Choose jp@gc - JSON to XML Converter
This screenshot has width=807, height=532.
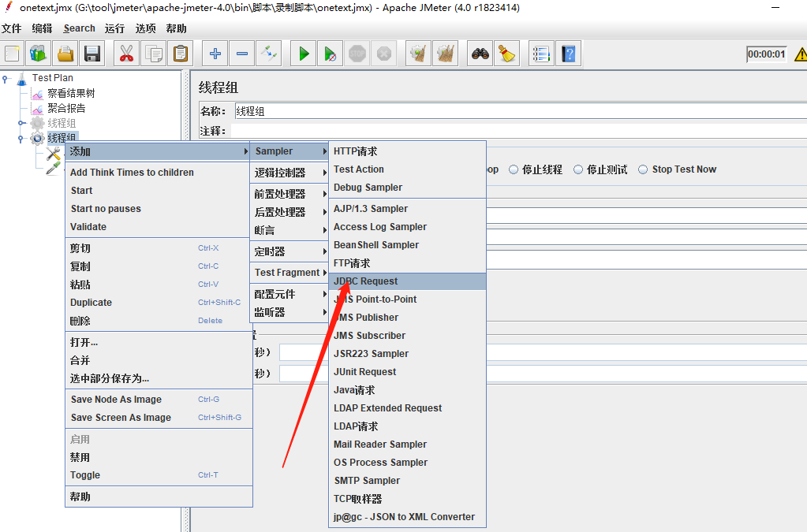pyautogui.click(x=408, y=517)
